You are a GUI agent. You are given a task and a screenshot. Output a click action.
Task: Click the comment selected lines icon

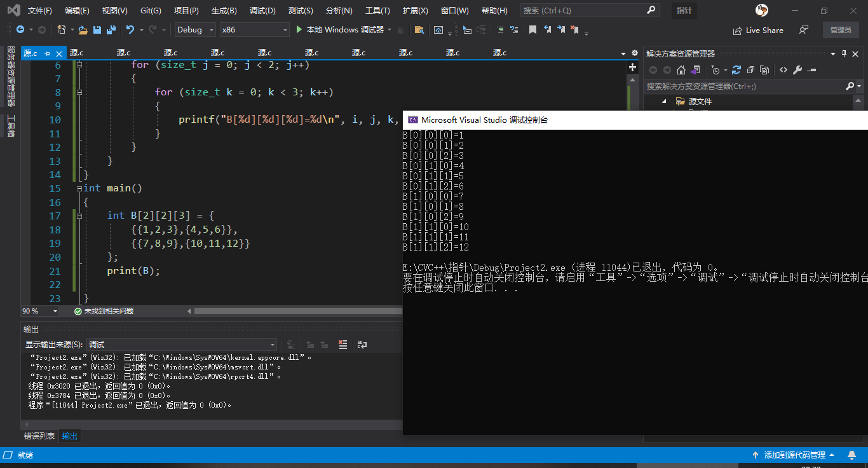tap(500, 30)
